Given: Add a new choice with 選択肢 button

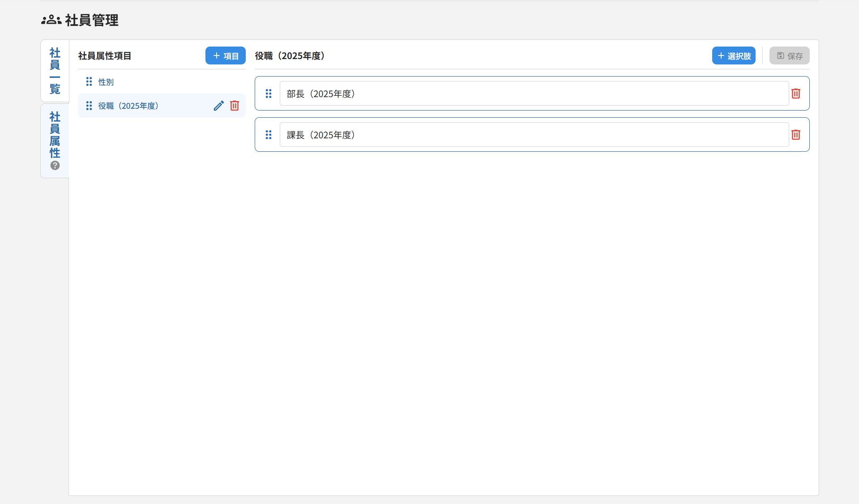Looking at the screenshot, I should click(x=734, y=56).
